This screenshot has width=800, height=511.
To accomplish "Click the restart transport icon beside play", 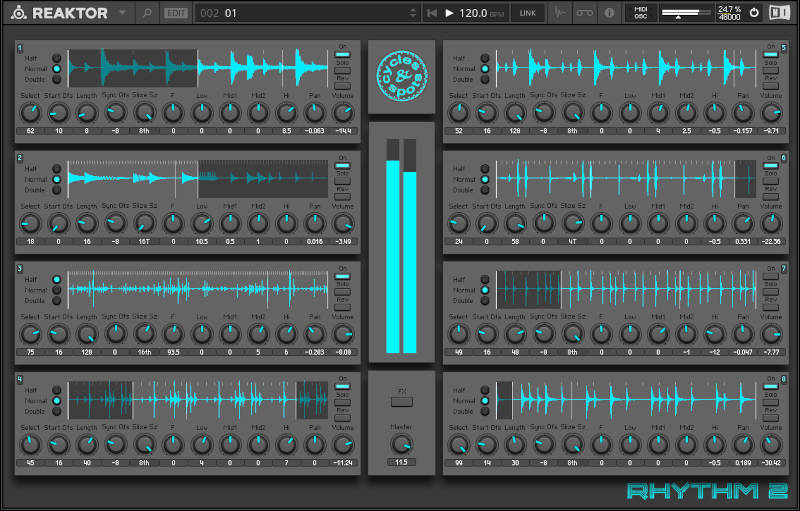I will [x=431, y=13].
